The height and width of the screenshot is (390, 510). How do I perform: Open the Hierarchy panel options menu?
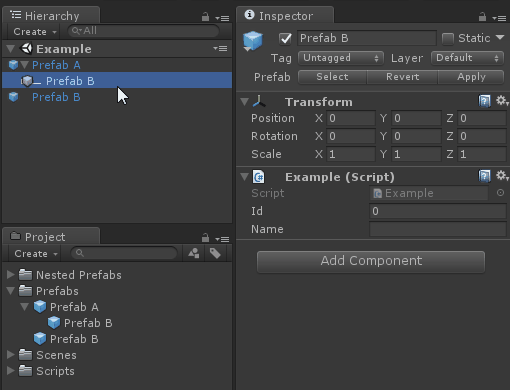[222, 18]
